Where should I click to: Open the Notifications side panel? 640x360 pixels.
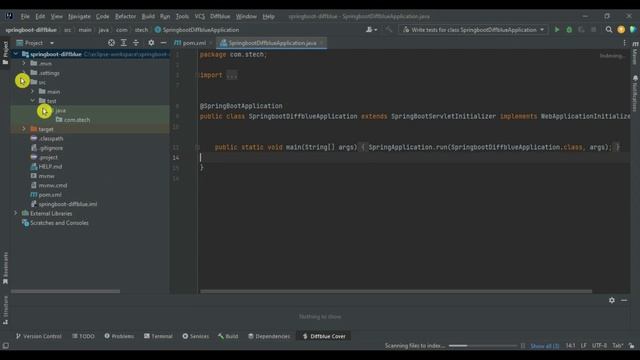point(635,93)
